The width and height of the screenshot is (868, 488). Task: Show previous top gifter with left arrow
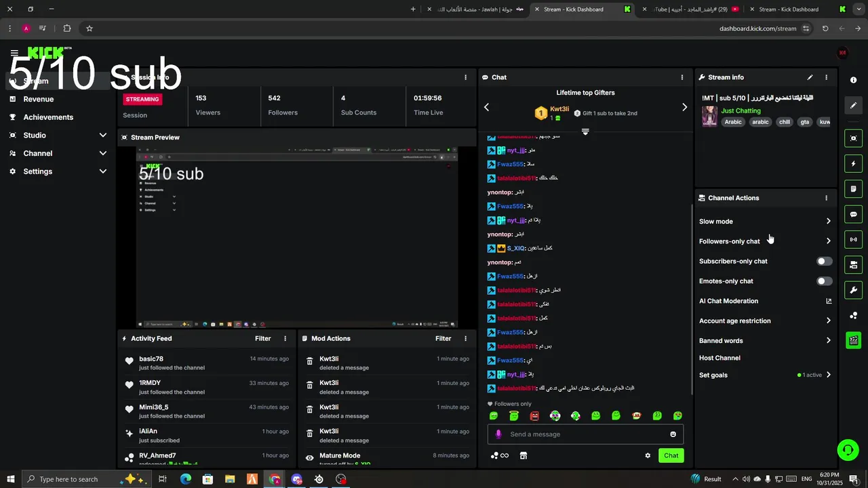click(486, 107)
